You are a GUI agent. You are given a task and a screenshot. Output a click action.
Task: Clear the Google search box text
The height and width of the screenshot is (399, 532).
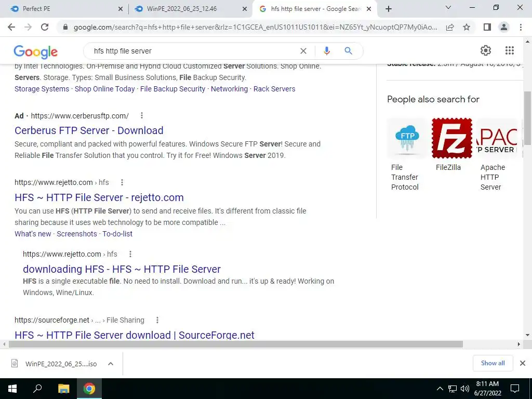click(x=303, y=51)
